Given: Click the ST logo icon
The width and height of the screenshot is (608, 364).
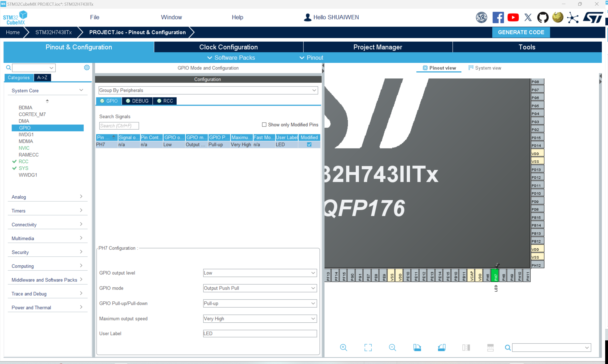Looking at the screenshot, I should [593, 17].
